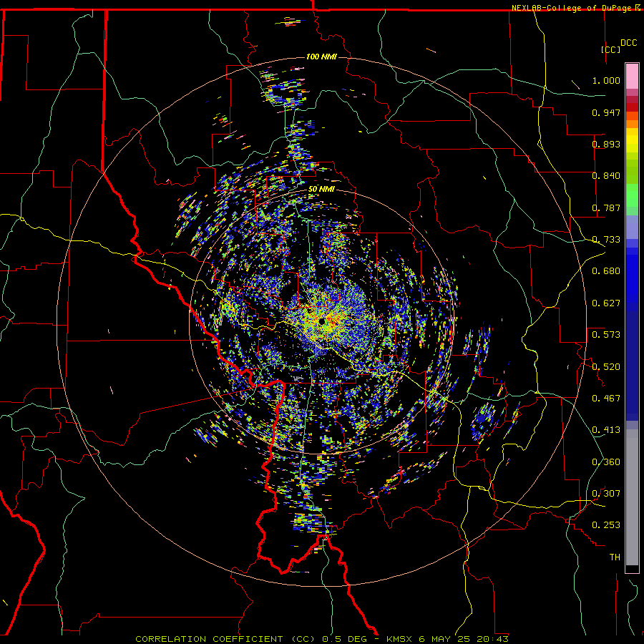
Task: Click the 1.000 scale value
Action: 606,80
